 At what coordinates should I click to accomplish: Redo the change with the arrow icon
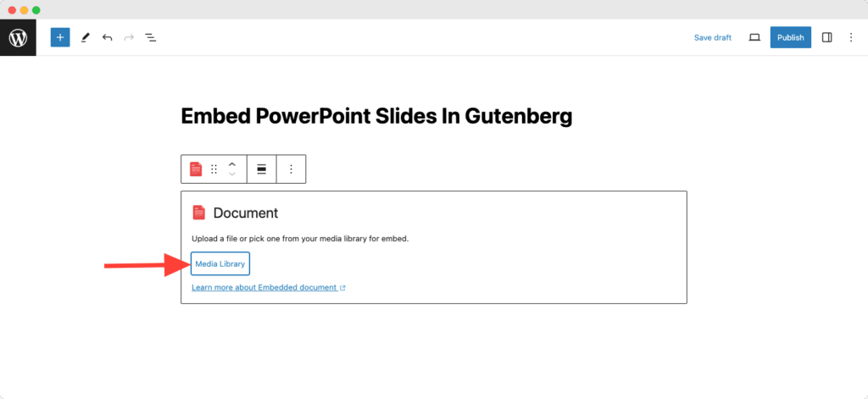coord(129,37)
